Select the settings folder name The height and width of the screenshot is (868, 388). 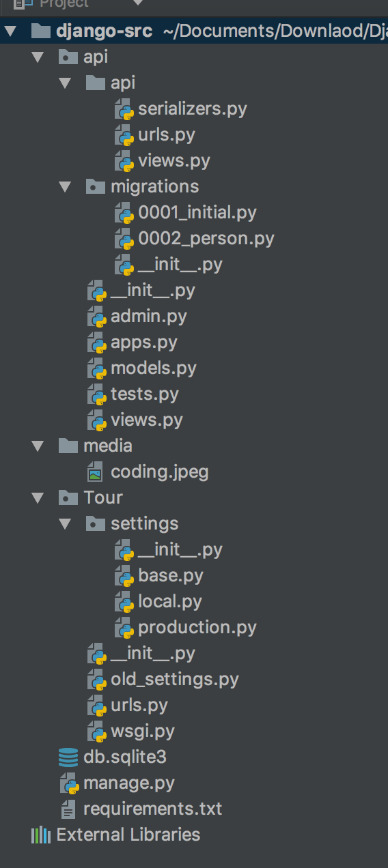145,523
